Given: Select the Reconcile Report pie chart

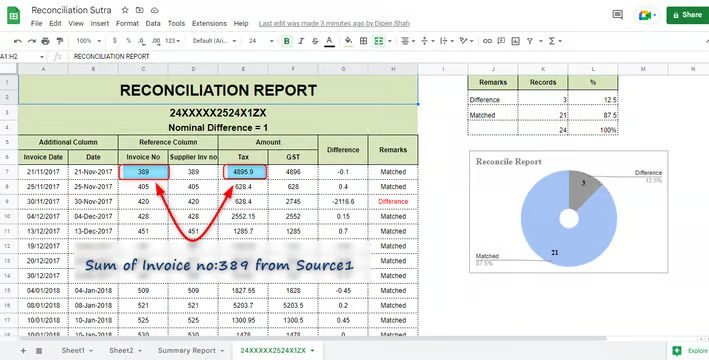Looking at the screenshot, I should coord(568,212).
